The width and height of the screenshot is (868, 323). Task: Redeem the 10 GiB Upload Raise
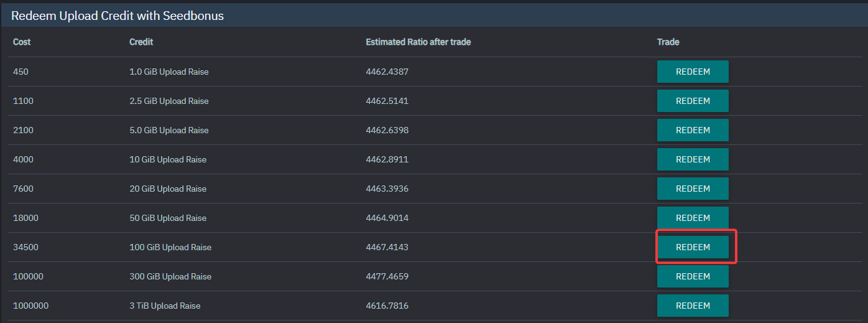click(x=693, y=159)
